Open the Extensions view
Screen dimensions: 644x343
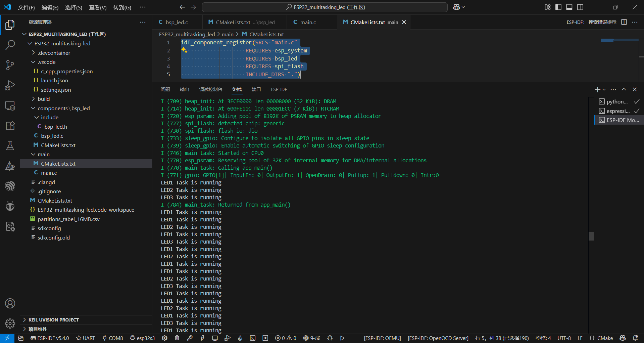[10, 126]
